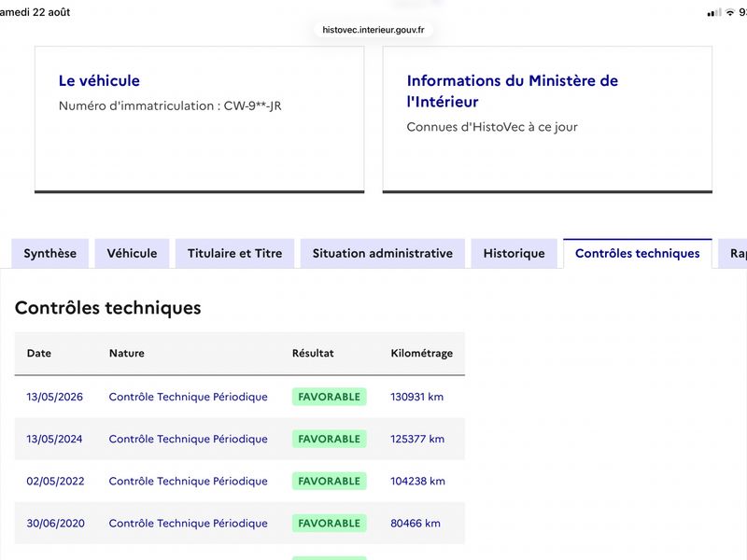Click Contrôle Technique Périodique in the 13/05/2026 row
Screen dimensions: 747x560
(x=189, y=397)
